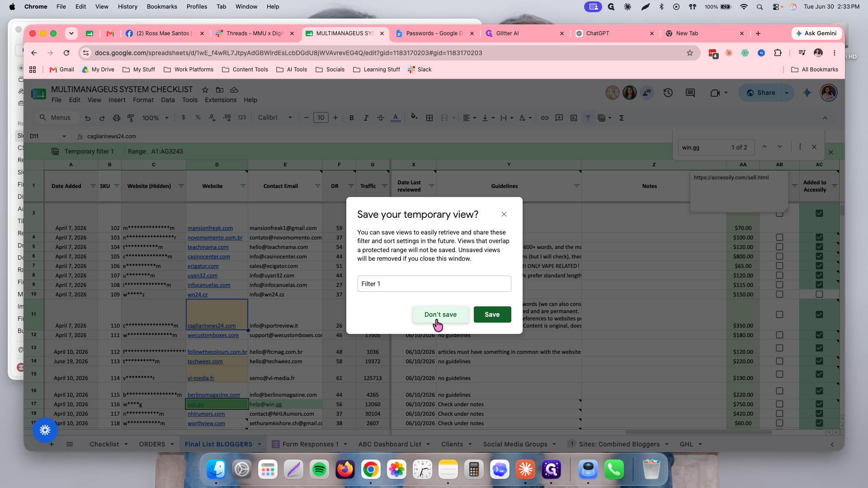This screenshot has height=488, width=868.
Task: Click the font size 10 field
Action: click(321, 118)
